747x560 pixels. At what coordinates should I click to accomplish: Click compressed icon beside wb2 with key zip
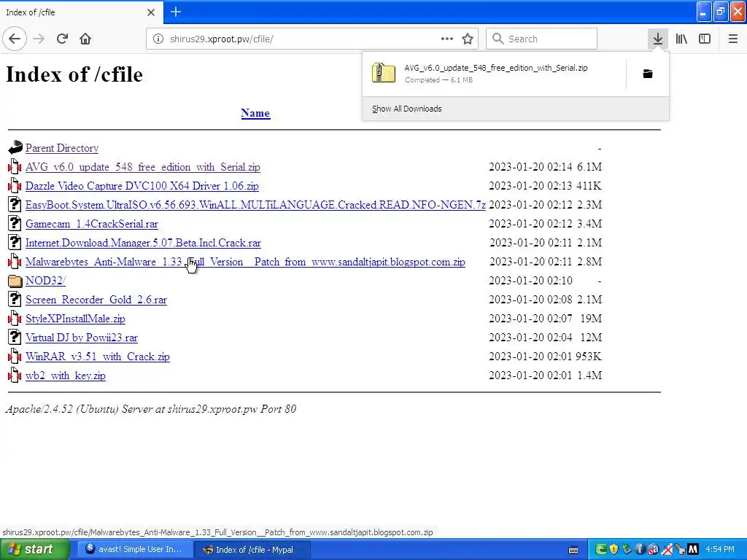pos(15,376)
